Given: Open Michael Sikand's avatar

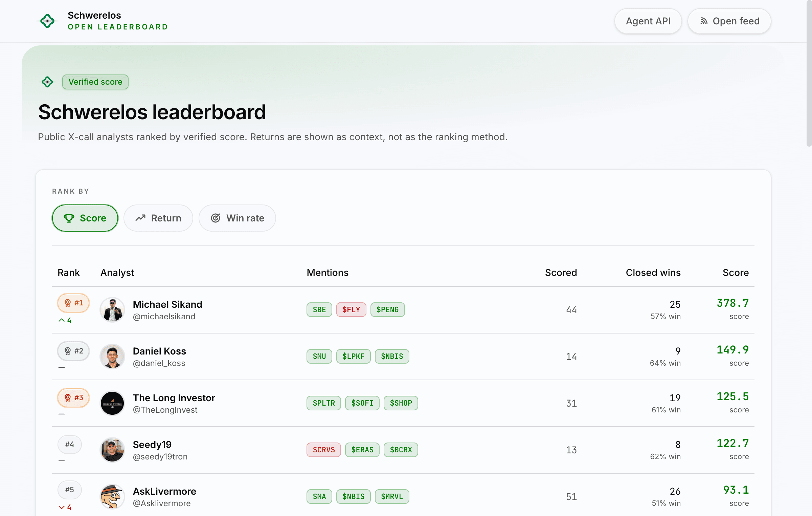Looking at the screenshot, I should [112, 310].
